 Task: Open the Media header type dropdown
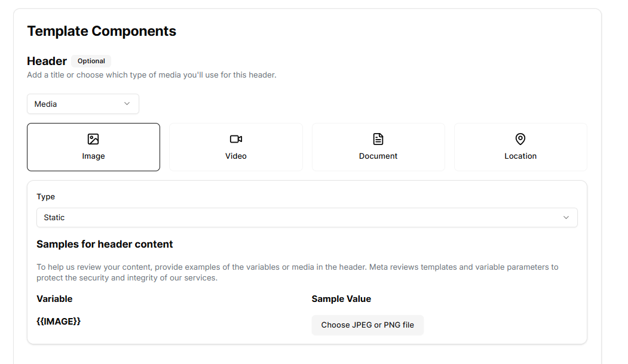click(82, 104)
